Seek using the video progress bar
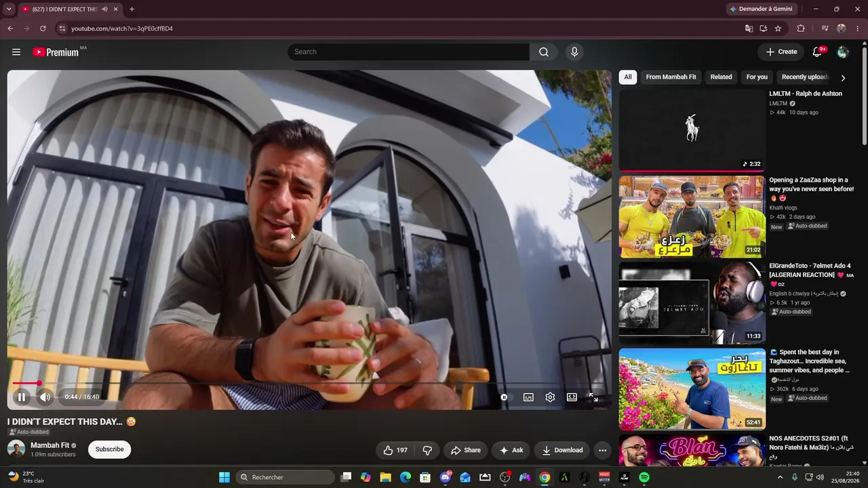Screen dimensions: 868x488 tap(309, 384)
